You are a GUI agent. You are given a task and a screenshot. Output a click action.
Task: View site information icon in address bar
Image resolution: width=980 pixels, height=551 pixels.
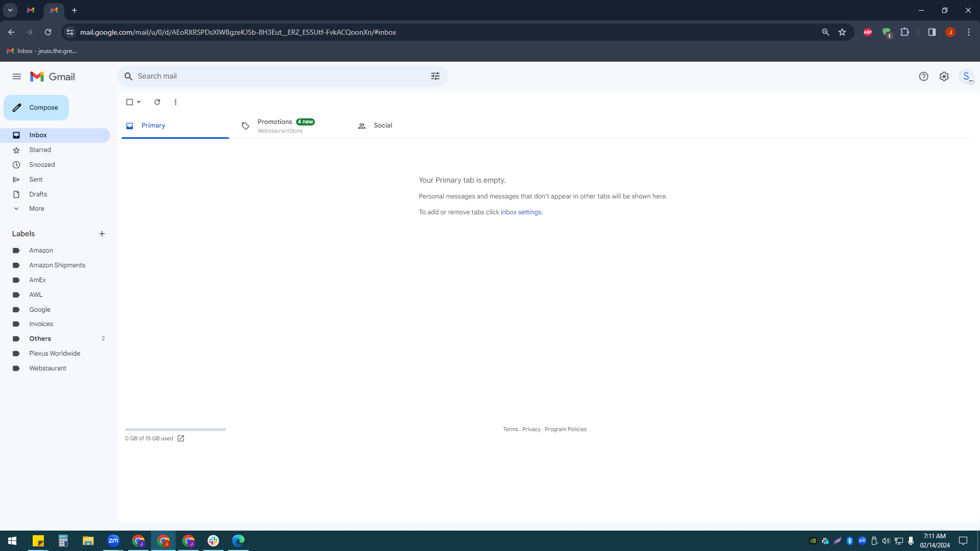tap(70, 32)
